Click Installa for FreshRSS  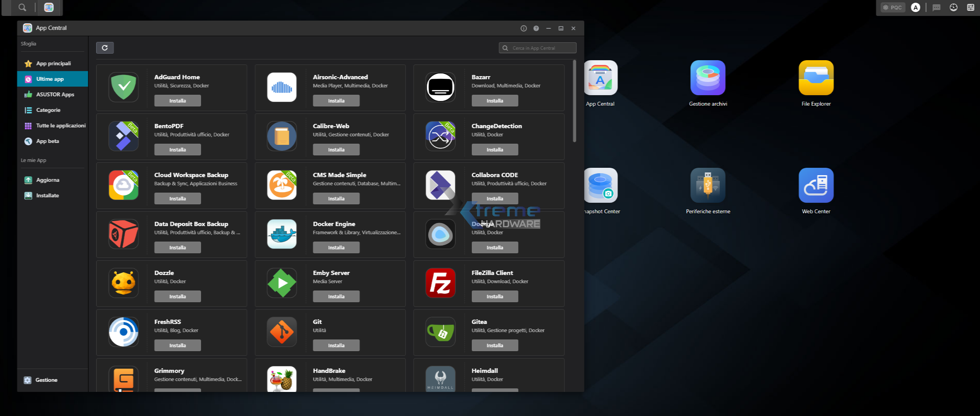click(x=178, y=345)
